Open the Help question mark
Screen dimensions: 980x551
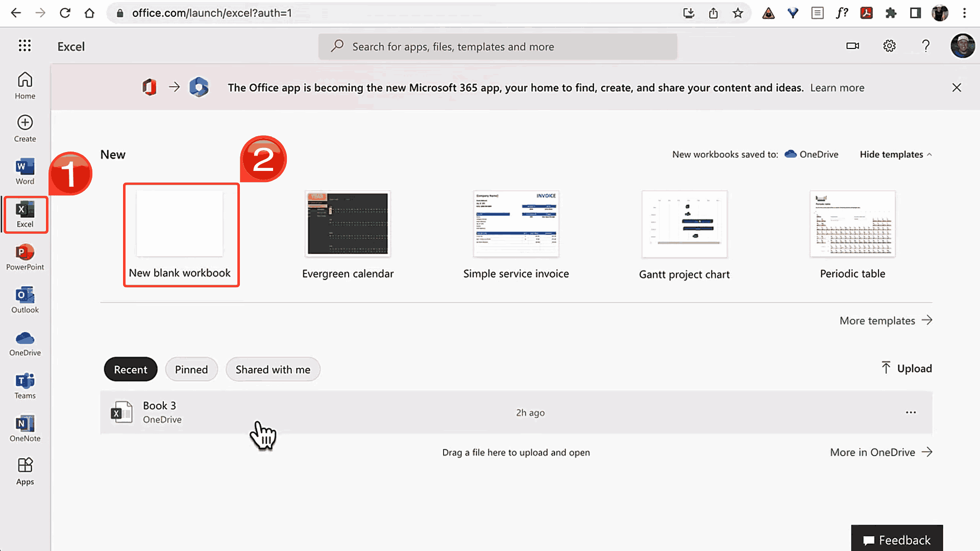(926, 46)
